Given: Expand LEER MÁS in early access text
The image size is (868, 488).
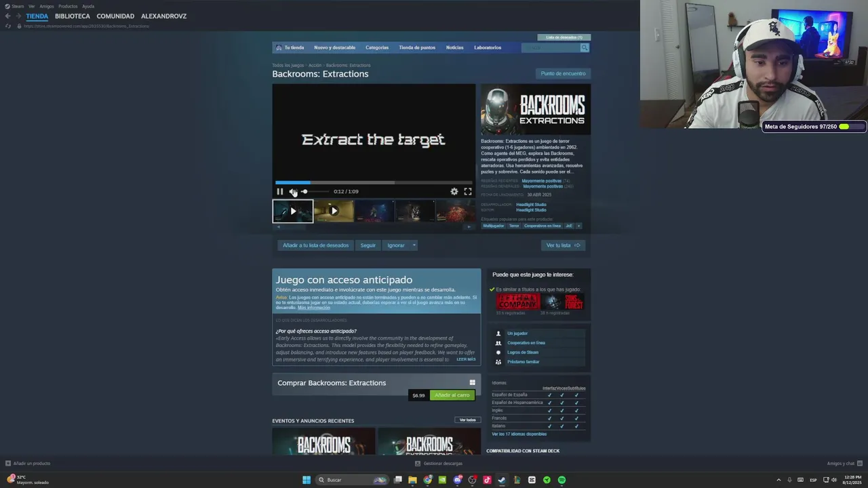Looking at the screenshot, I should coord(466,359).
